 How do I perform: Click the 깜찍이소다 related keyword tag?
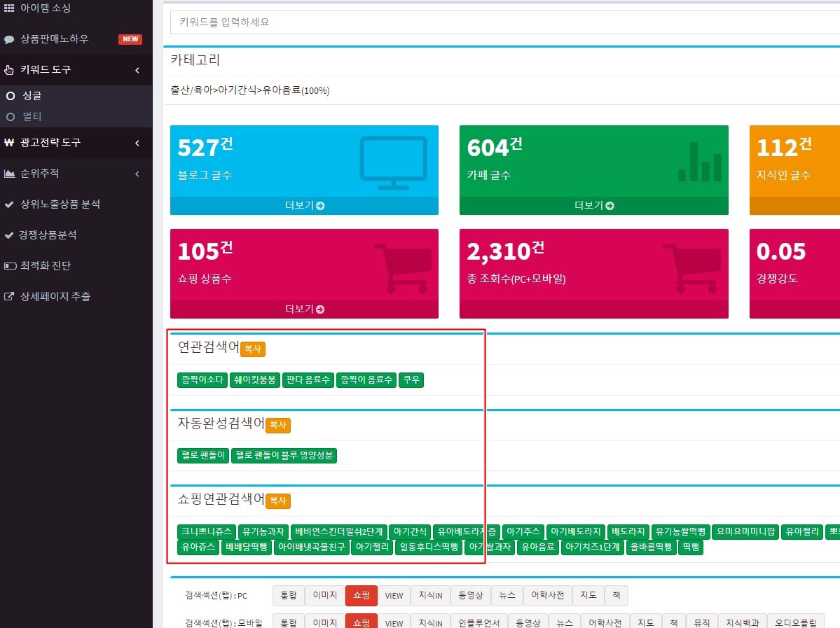[x=202, y=379]
